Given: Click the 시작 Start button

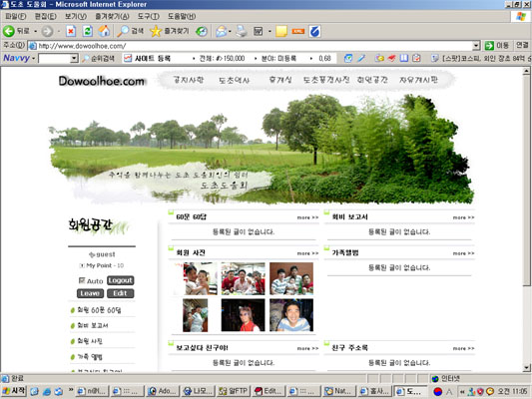Looking at the screenshot, I should pos(14,391).
